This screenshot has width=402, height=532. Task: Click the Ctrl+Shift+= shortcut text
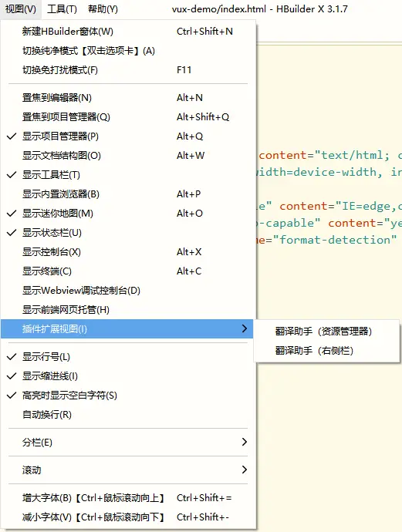coord(204,498)
